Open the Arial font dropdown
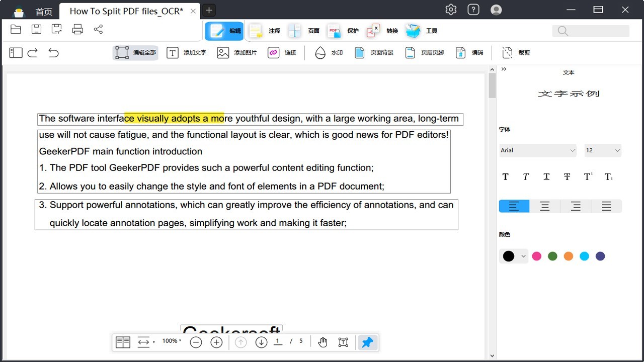The width and height of the screenshot is (644, 362). pos(537,150)
